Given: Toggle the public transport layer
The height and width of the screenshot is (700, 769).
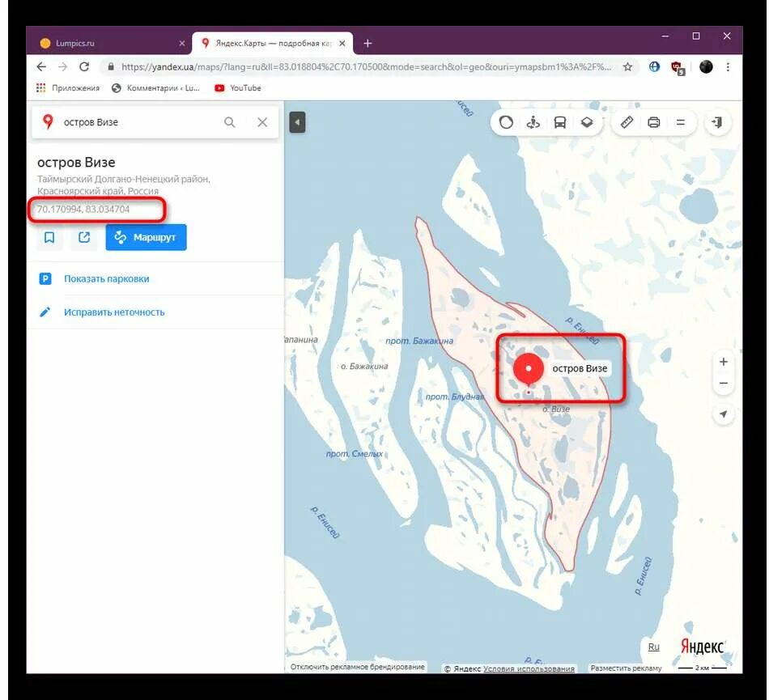Looking at the screenshot, I should click(x=560, y=122).
